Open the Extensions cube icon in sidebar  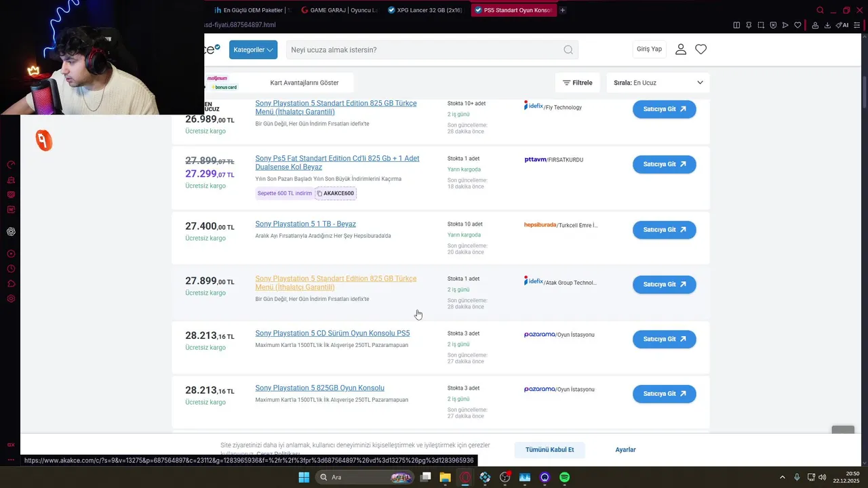tap(11, 284)
